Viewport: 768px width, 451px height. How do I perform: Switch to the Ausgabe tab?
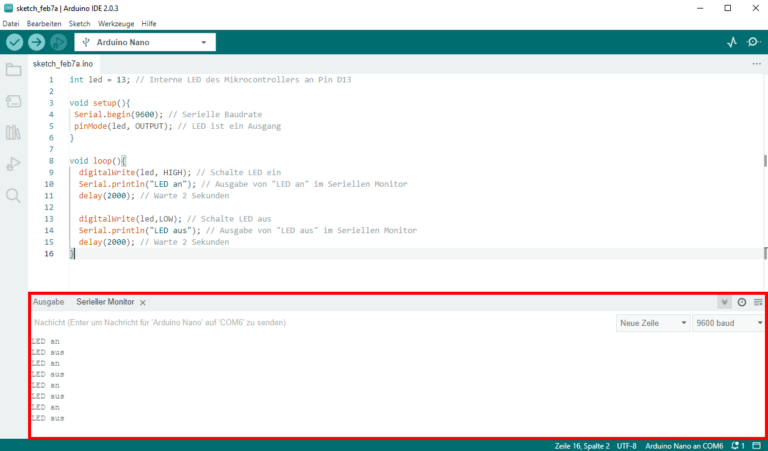coord(48,302)
